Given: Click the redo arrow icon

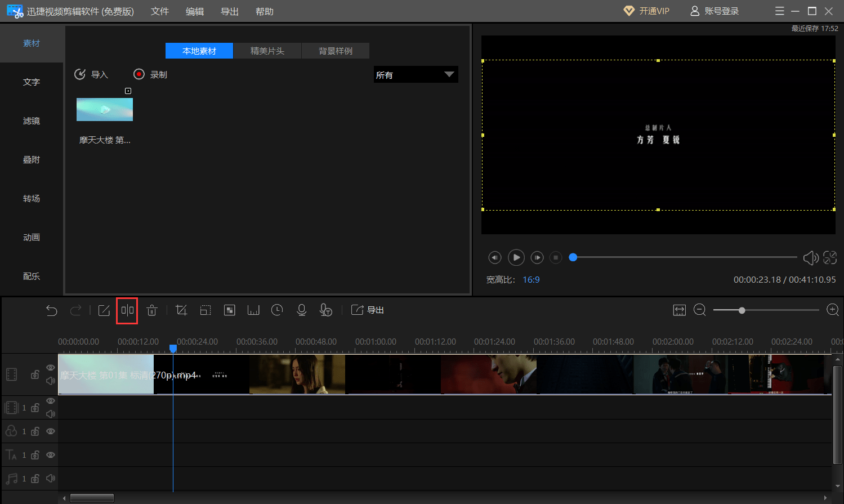Looking at the screenshot, I should pos(75,310).
